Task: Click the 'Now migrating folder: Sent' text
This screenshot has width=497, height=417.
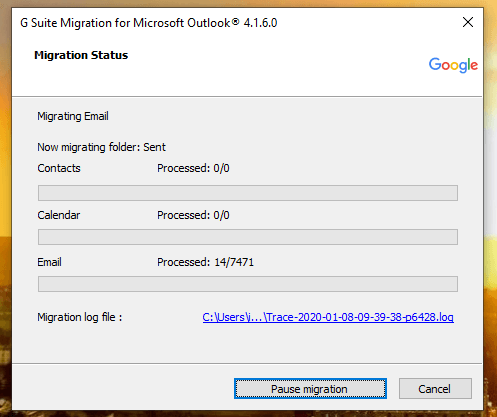Action: (x=101, y=147)
